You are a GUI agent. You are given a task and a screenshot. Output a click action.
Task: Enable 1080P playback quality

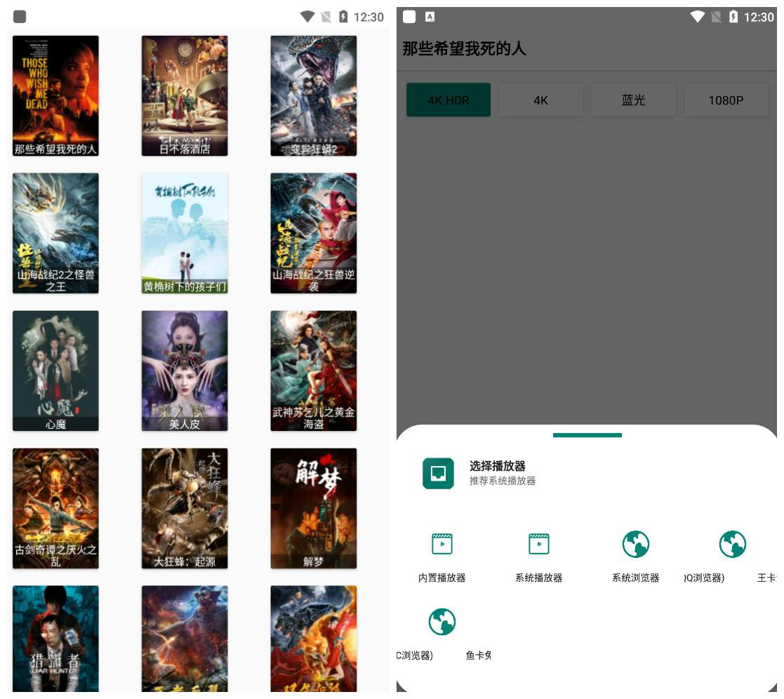click(x=726, y=100)
